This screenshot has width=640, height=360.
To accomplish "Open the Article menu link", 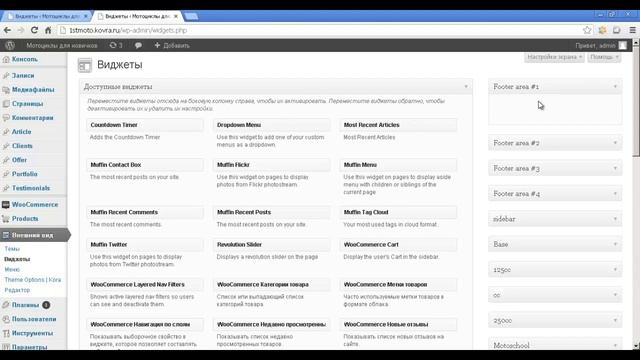I will (x=21, y=132).
